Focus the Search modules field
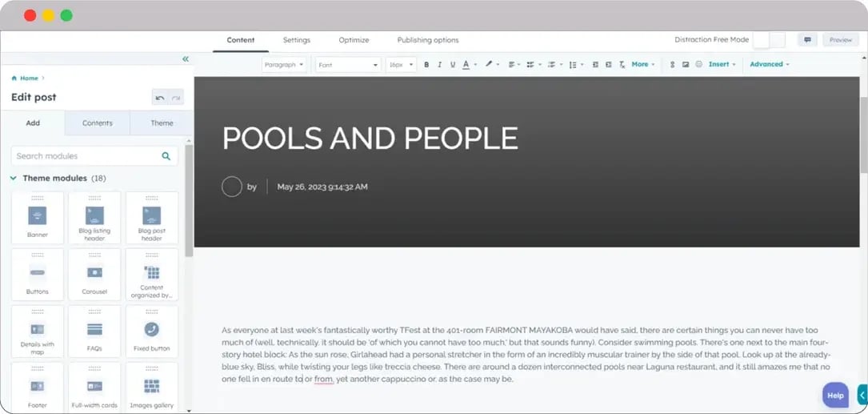The image size is (868, 414). click(x=94, y=156)
